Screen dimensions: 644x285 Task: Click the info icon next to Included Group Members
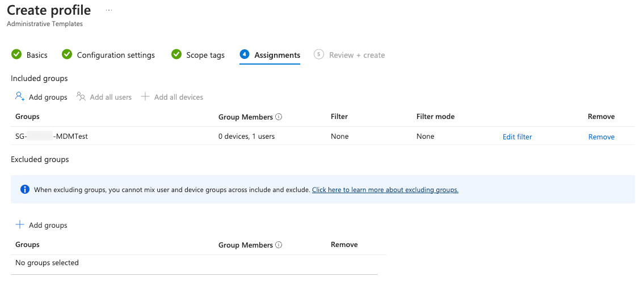coord(279,117)
